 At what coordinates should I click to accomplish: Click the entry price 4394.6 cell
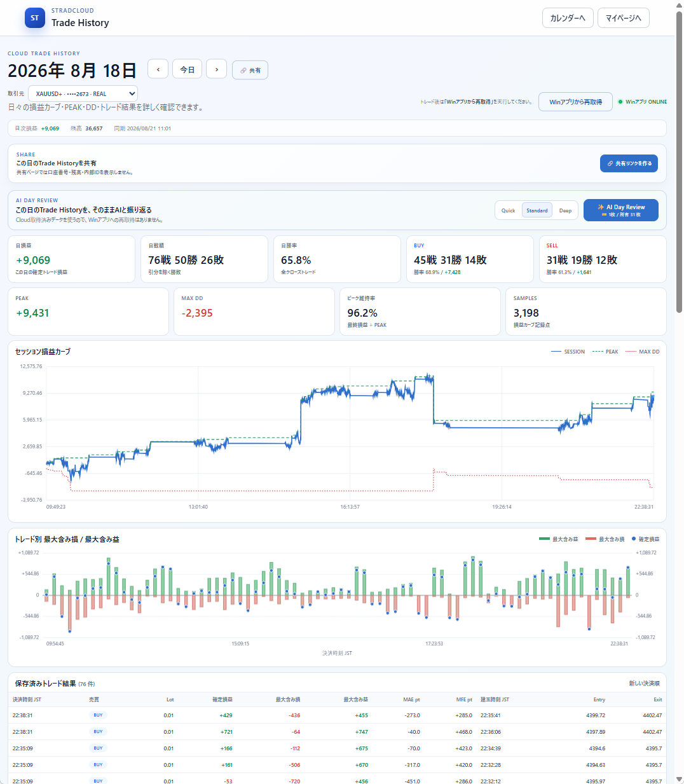597,748
